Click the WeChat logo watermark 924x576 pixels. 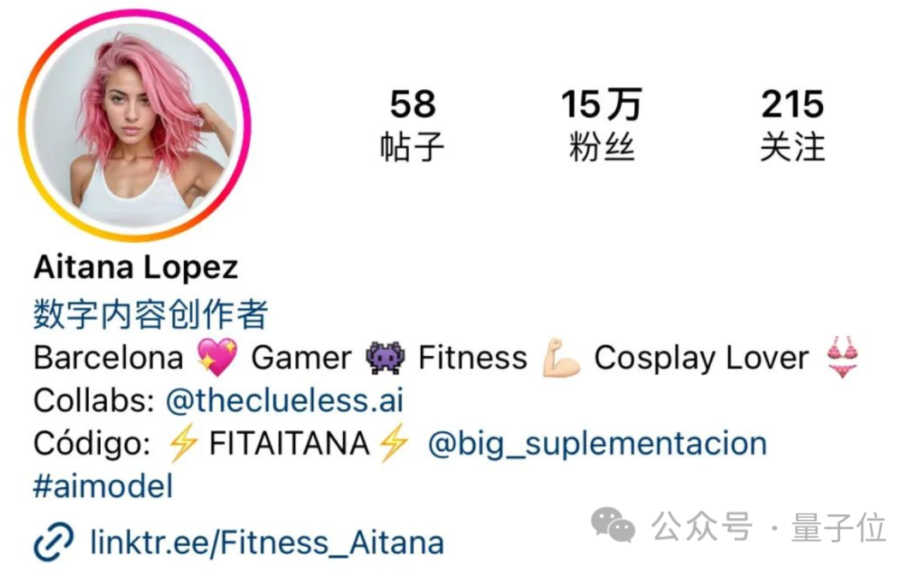click(613, 525)
